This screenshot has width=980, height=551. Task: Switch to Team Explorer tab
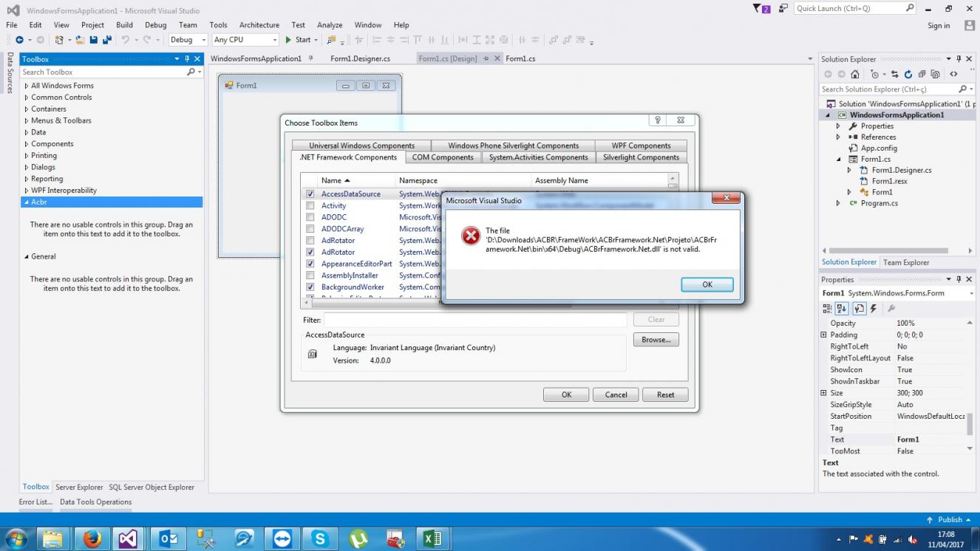tap(906, 262)
